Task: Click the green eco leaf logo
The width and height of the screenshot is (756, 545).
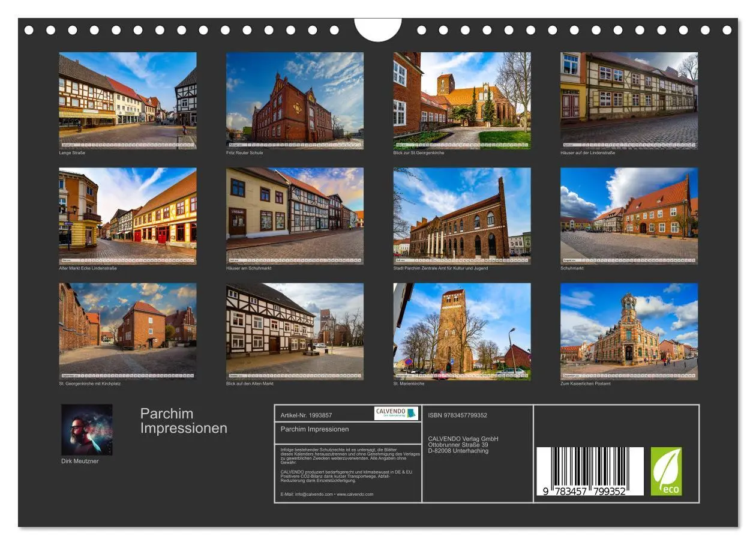Action: [x=668, y=472]
